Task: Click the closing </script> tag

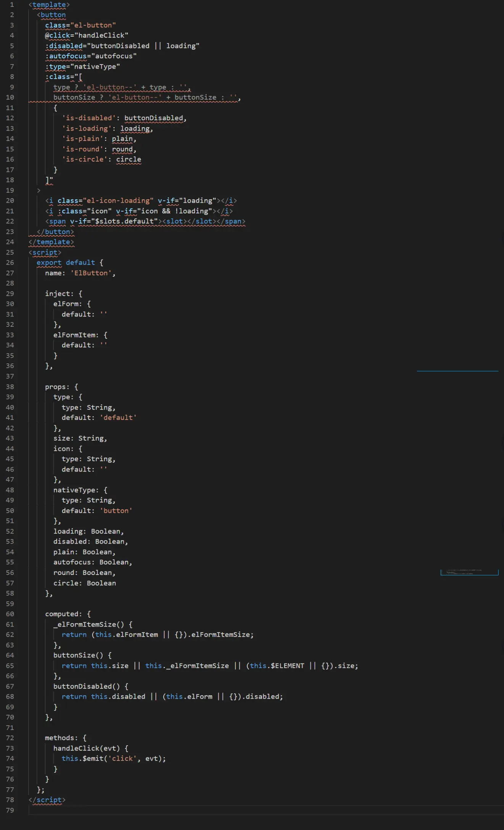Action: click(47, 800)
